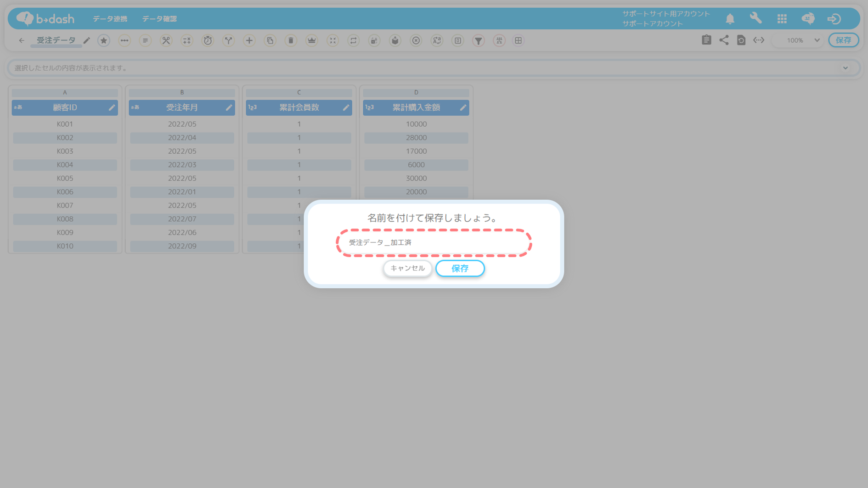
Task: Click the copy duplicate toolbar icon
Action: [x=270, y=40]
